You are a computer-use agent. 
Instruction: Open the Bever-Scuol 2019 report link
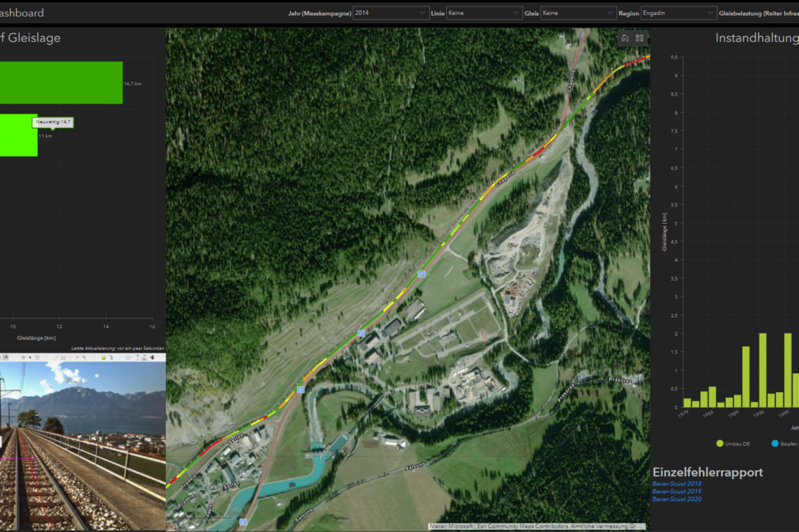[x=676, y=492]
